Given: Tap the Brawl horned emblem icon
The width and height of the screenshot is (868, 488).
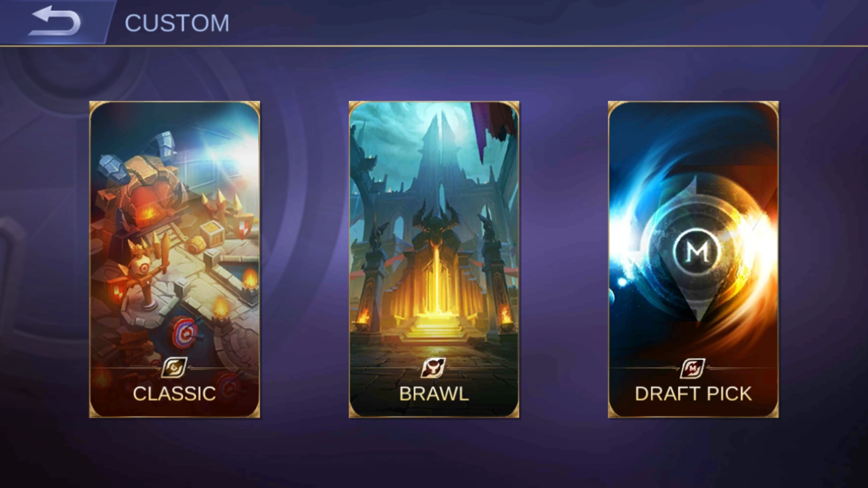Looking at the screenshot, I should 434,368.
